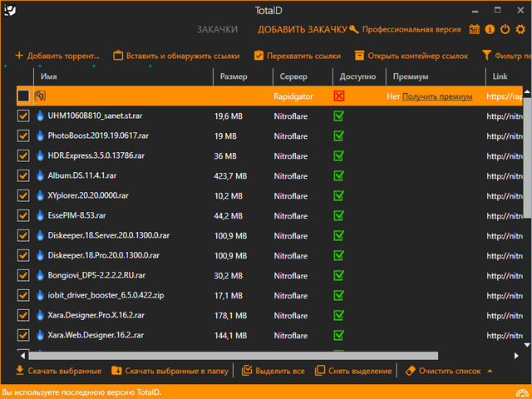The image size is (532, 399).
Task: Click green available icon for HDR.Express row
Action: tap(338, 155)
